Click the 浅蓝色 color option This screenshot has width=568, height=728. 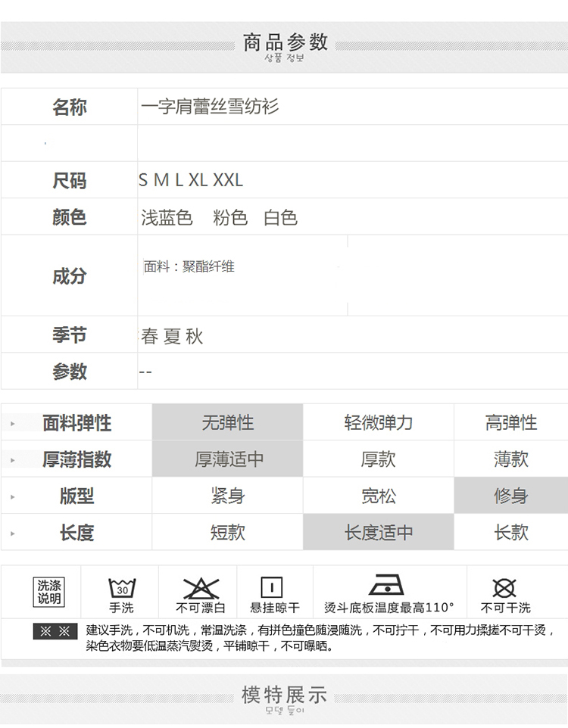(167, 218)
